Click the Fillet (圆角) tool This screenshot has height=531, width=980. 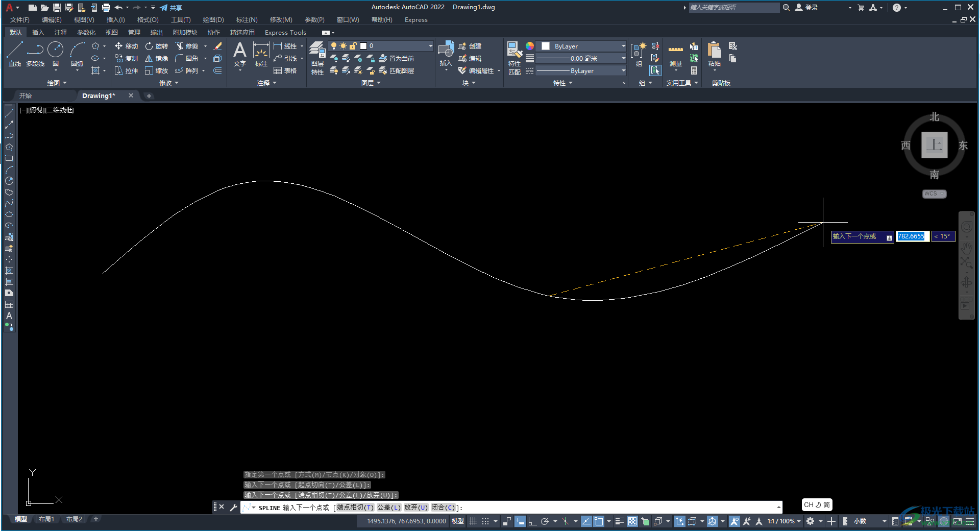pos(186,58)
